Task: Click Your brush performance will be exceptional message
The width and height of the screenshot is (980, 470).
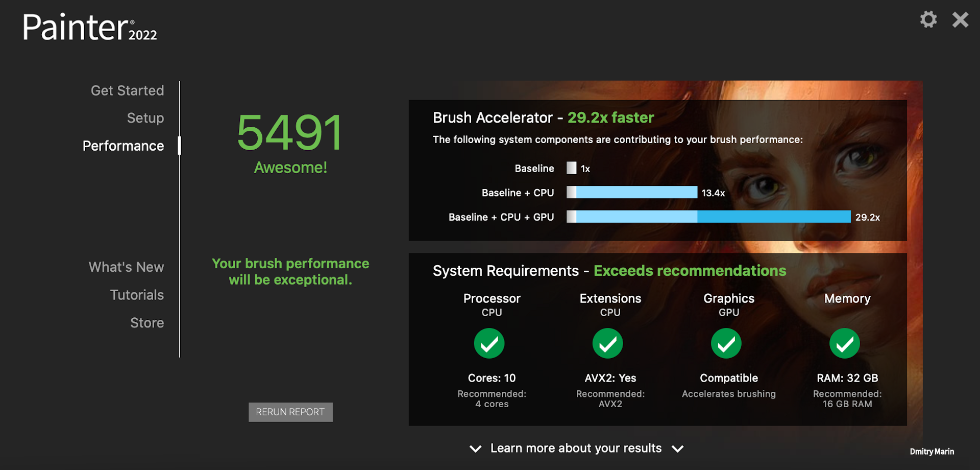Action: tap(290, 271)
